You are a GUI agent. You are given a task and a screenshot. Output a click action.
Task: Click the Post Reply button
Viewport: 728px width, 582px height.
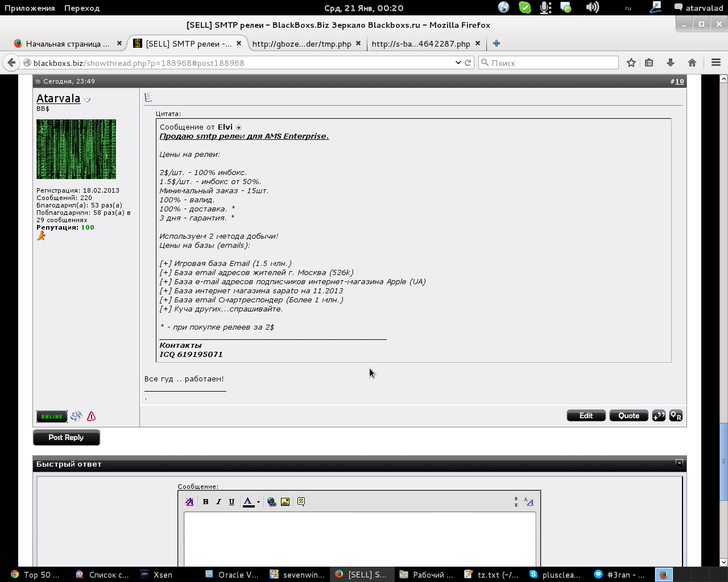point(67,438)
